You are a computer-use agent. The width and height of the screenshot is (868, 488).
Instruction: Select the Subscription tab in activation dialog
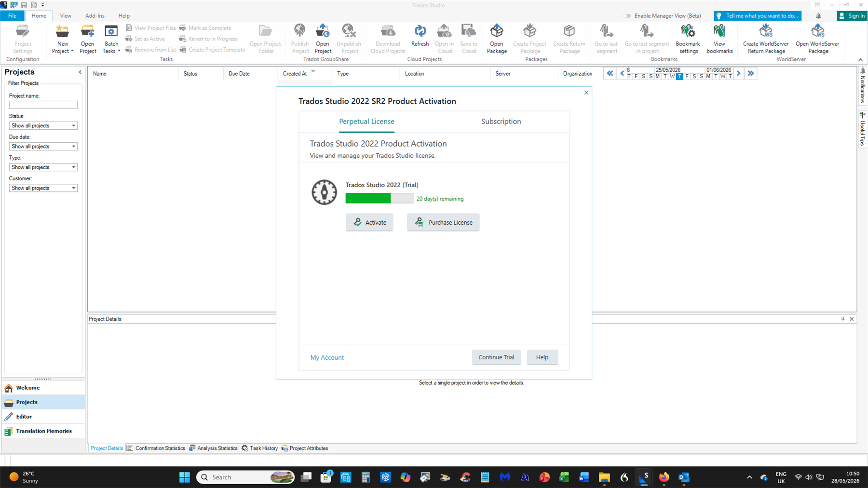coord(501,122)
